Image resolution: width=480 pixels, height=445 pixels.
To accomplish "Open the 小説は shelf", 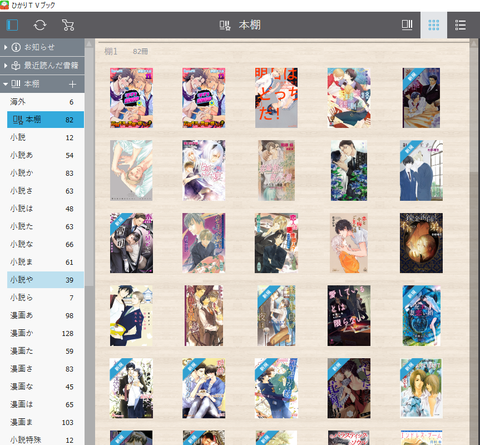I will pyautogui.click(x=42, y=209).
